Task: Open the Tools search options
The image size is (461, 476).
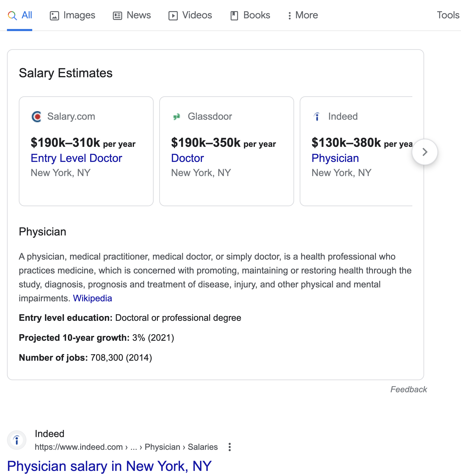Action: point(448,15)
